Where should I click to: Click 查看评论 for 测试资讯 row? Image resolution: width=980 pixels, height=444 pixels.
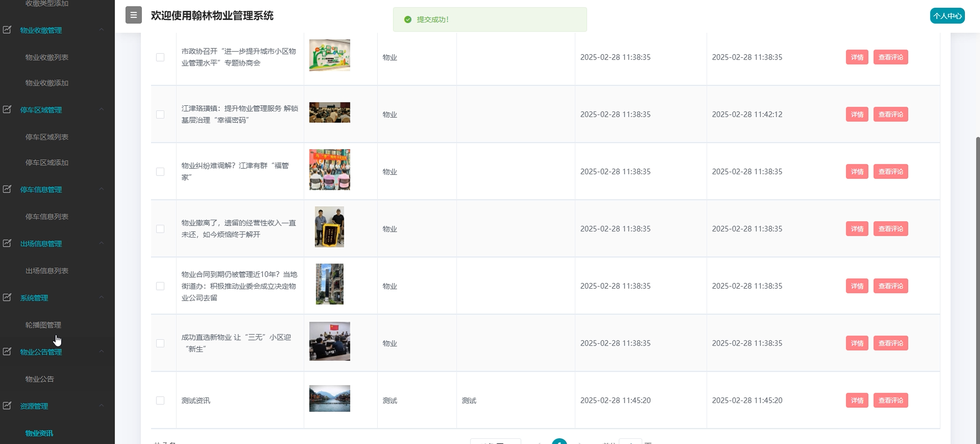click(x=890, y=400)
